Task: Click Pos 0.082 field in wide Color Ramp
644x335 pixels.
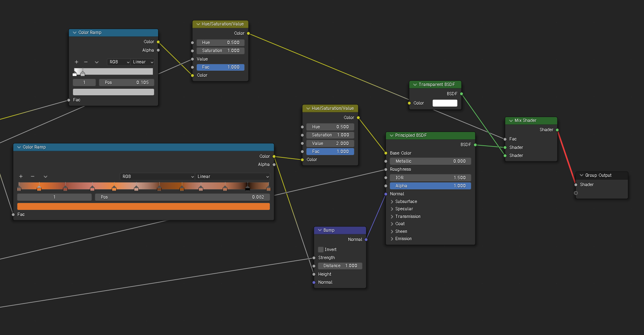Action: 182,197
